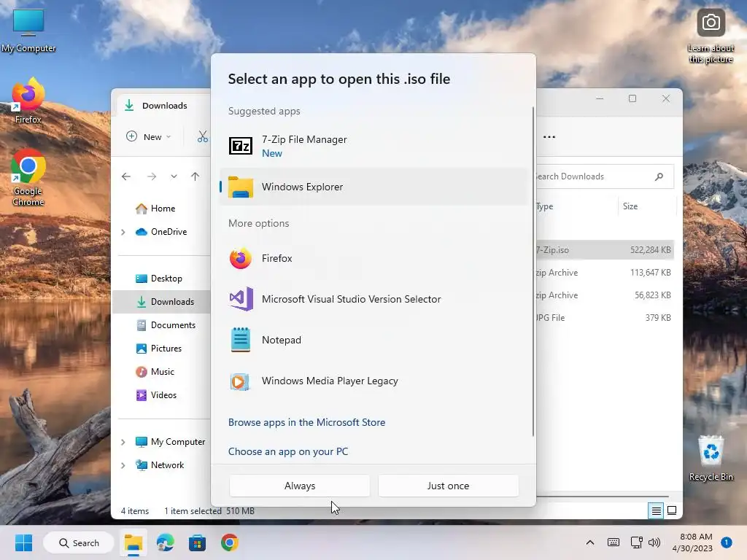The width and height of the screenshot is (747, 560).
Task: Go back with Explorer's back arrow
Action: [x=126, y=176]
